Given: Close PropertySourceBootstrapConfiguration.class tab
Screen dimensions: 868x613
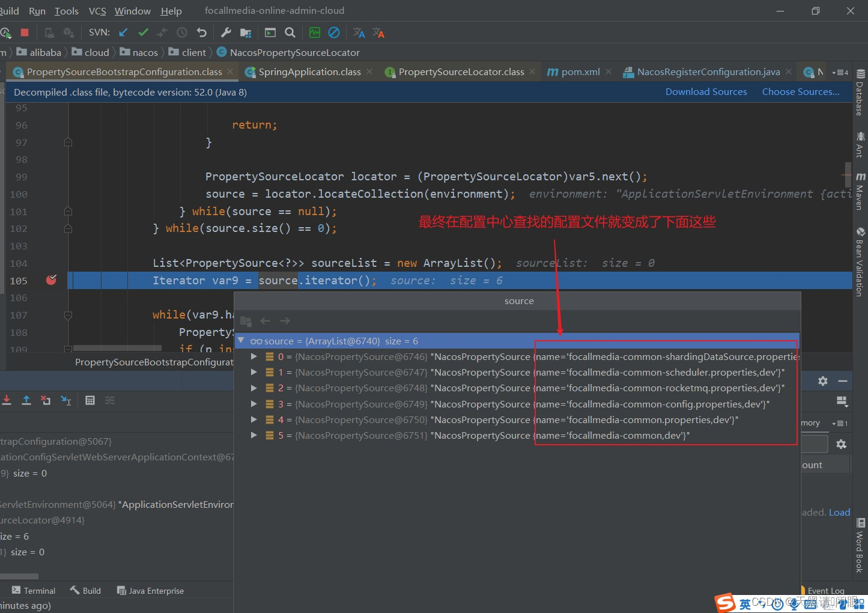Looking at the screenshot, I should [x=229, y=72].
